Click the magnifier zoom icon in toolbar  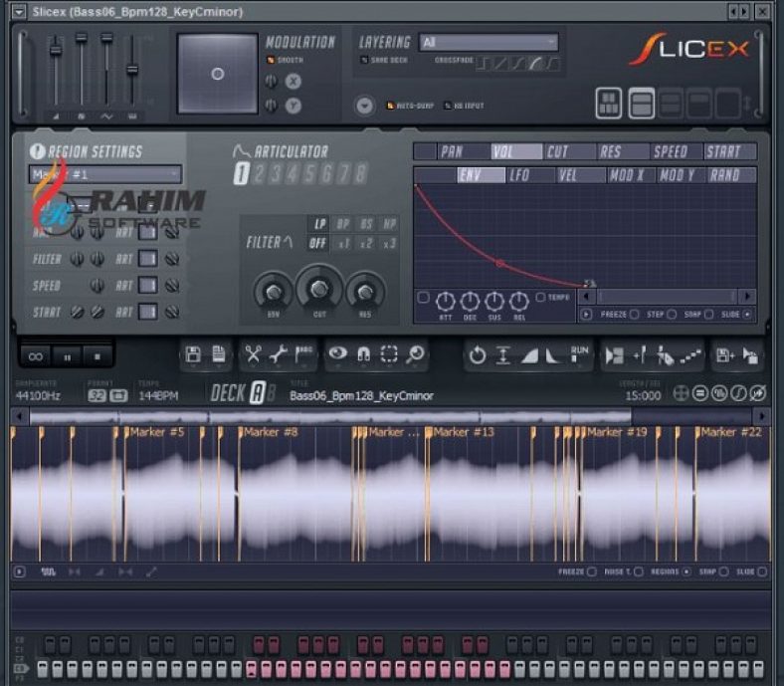tap(415, 355)
